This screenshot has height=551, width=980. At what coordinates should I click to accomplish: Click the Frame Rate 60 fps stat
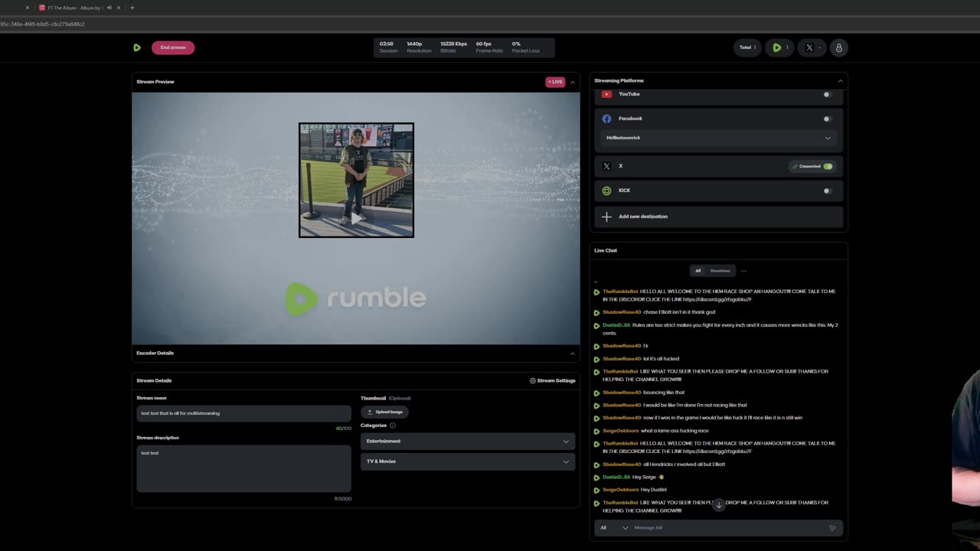pyautogui.click(x=489, y=47)
